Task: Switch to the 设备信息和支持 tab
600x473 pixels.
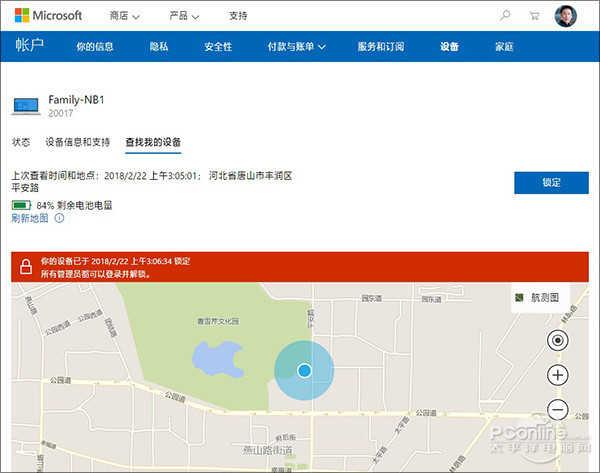Action: pos(78,142)
